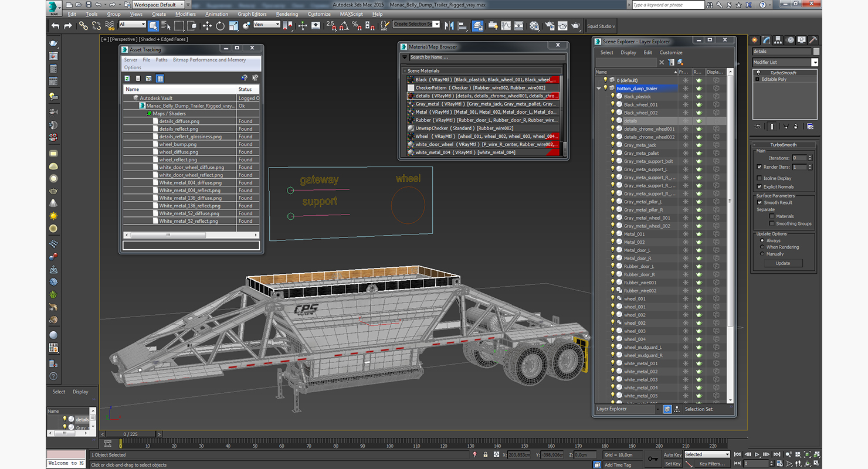Switch to the Utilities hammer panel
868x469 pixels.
click(x=814, y=40)
